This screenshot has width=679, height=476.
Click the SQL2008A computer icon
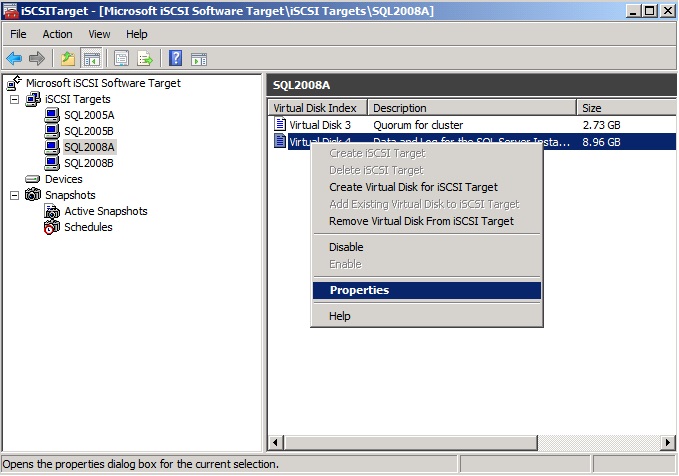(52, 147)
